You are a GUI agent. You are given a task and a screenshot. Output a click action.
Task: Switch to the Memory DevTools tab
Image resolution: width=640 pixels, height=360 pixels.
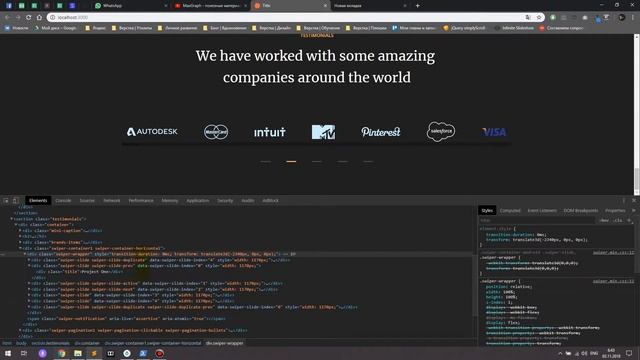point(169,200)
